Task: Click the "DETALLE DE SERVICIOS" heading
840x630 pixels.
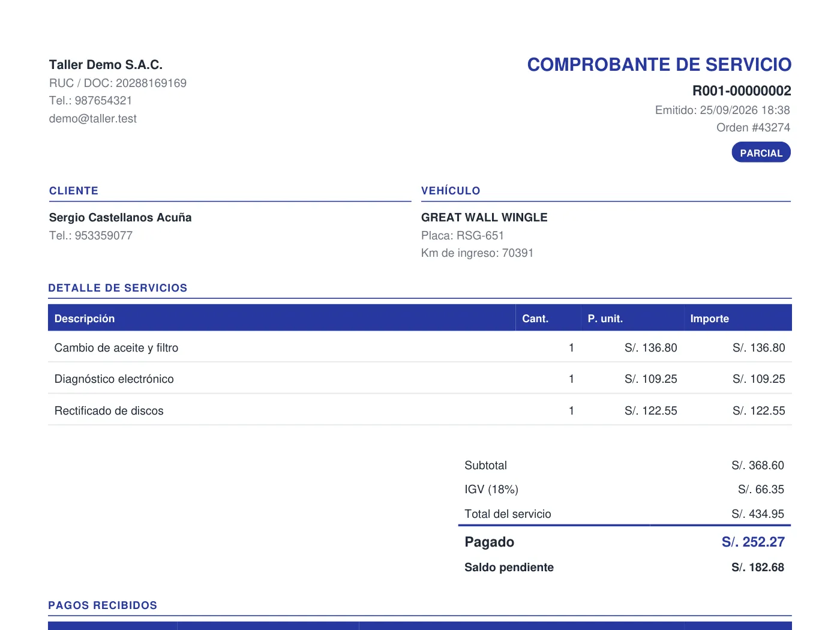Action: point(118,288)
